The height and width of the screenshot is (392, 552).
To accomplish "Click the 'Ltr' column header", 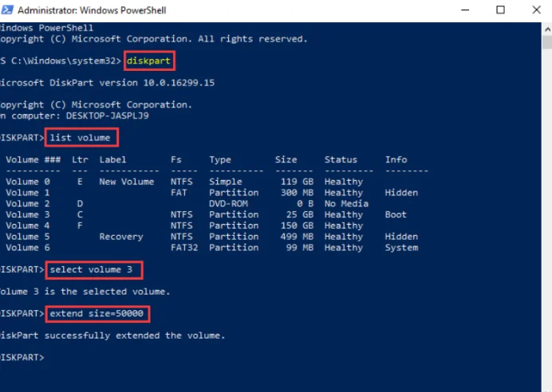I will coord(80,159).
